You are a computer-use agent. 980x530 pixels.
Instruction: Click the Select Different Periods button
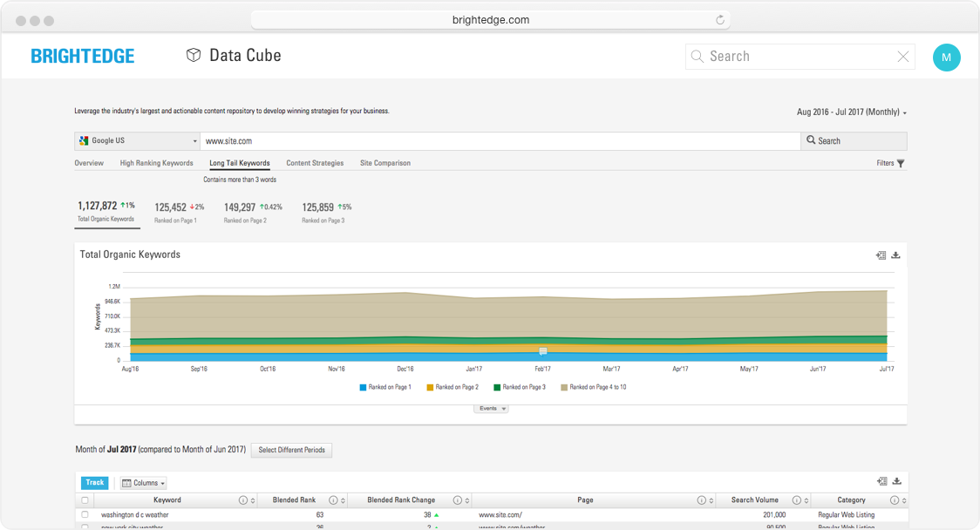click(291, 450)
